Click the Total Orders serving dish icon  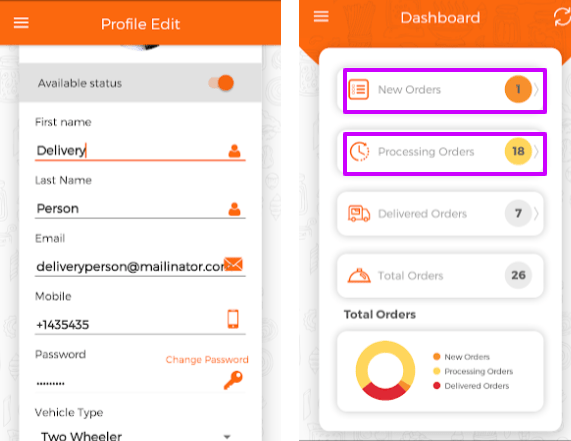click(x=359, y=276)
